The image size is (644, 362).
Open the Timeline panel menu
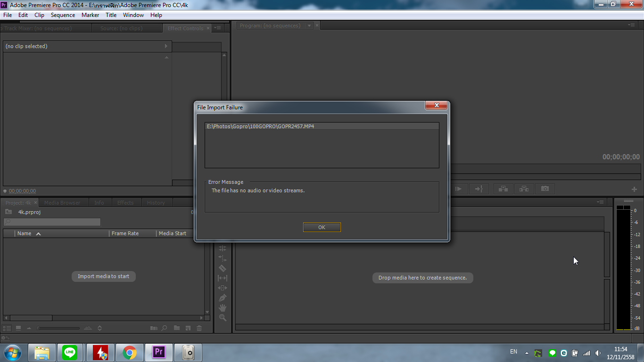click(x=600, y=202)
